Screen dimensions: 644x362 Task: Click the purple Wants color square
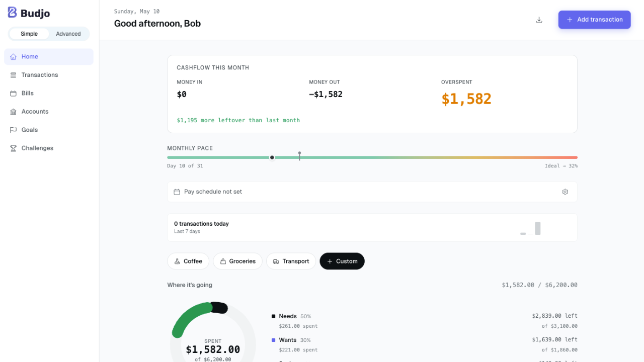click(x=273, y=340)
